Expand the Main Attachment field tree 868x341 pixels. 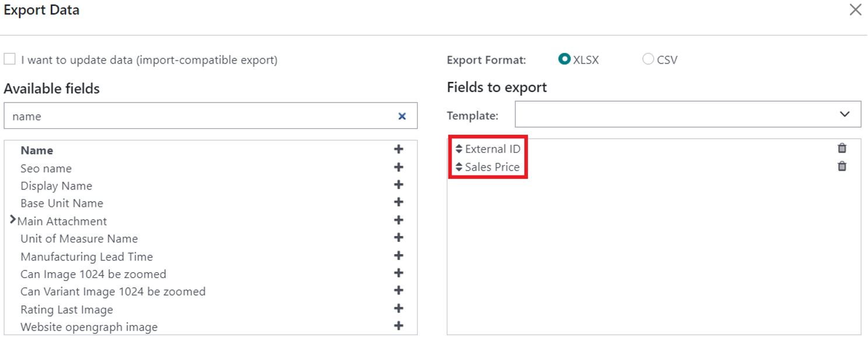coord(13,220)
